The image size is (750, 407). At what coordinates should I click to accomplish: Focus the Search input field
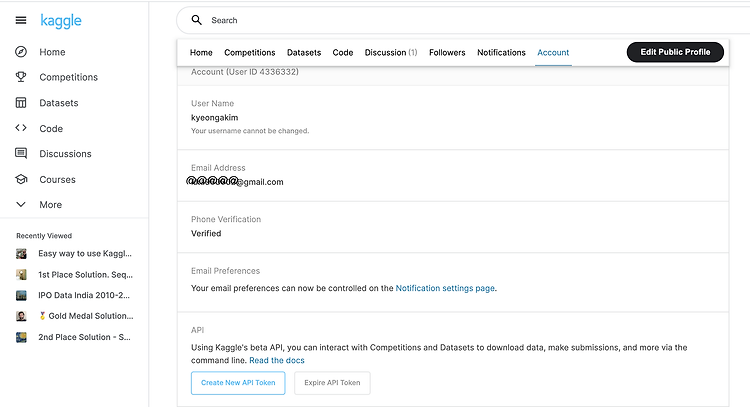[463, 20]
